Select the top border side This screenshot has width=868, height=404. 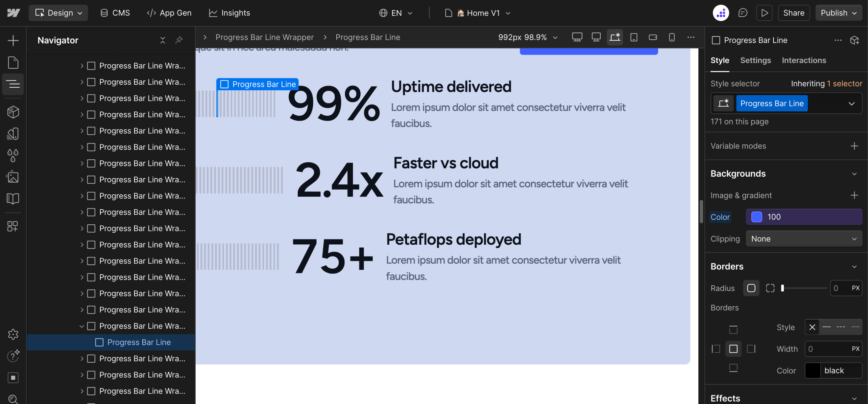[733, 329]
